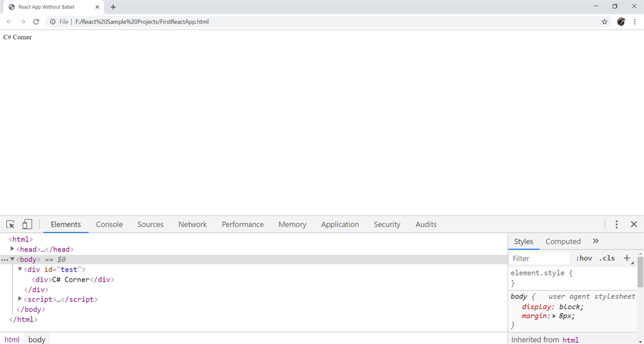644x344 pixels.
Task: Open the Network tab
Action: pyautogui.click(x=192, y=224)
